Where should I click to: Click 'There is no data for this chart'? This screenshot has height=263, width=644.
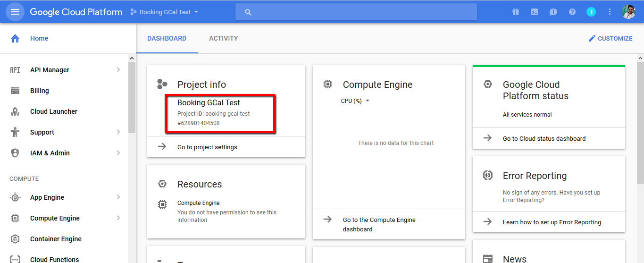396,143
